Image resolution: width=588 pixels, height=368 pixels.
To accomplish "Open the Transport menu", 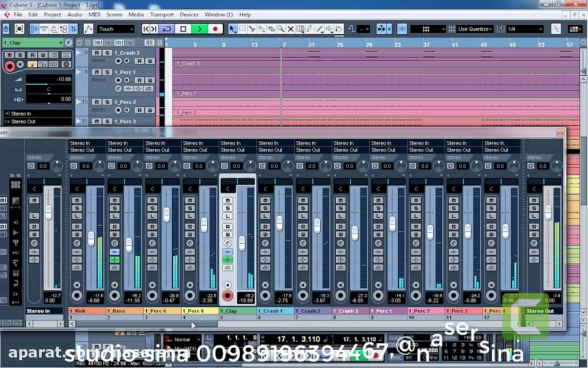I will [x=161, y=14].
